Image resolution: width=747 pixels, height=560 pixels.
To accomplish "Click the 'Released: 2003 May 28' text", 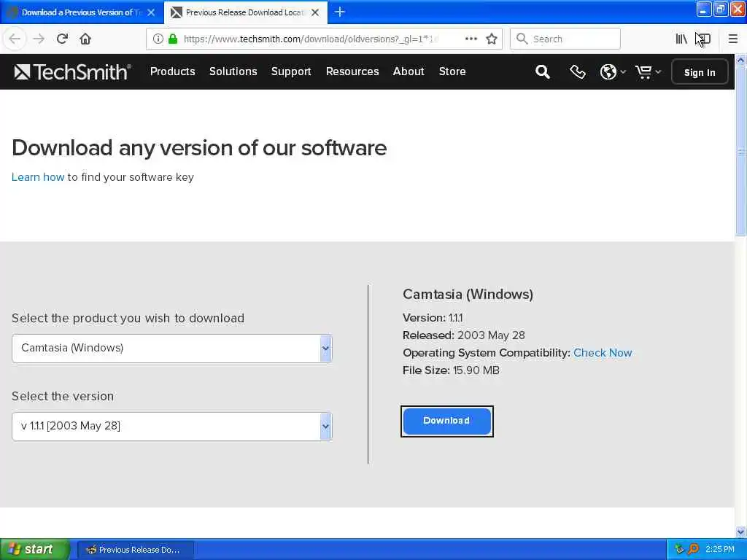I will (463, 335).
